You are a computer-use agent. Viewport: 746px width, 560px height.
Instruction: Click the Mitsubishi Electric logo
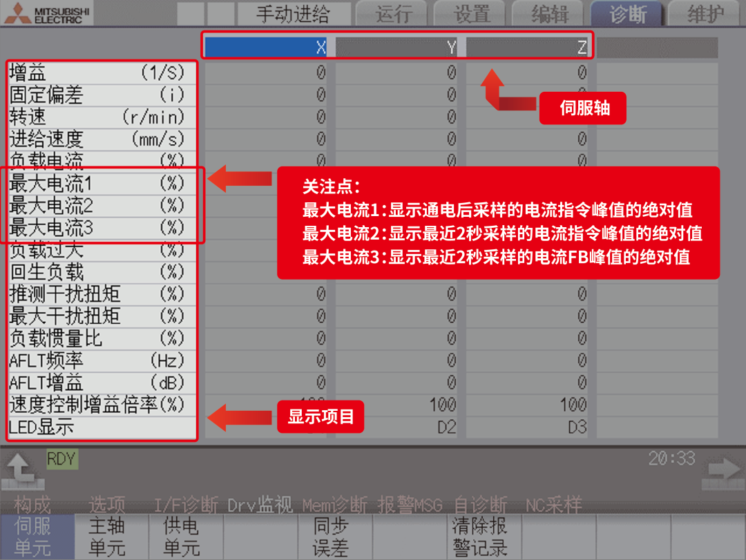tap(47, 13)
